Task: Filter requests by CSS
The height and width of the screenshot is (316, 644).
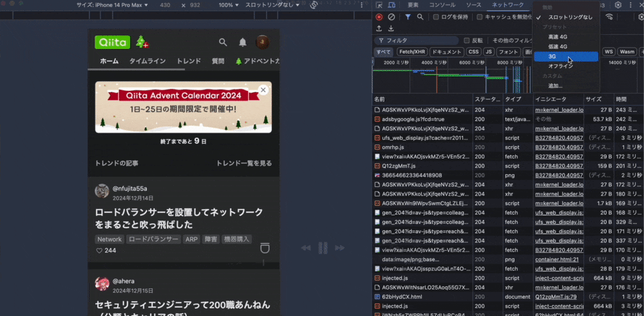Action: coord(473,52)
